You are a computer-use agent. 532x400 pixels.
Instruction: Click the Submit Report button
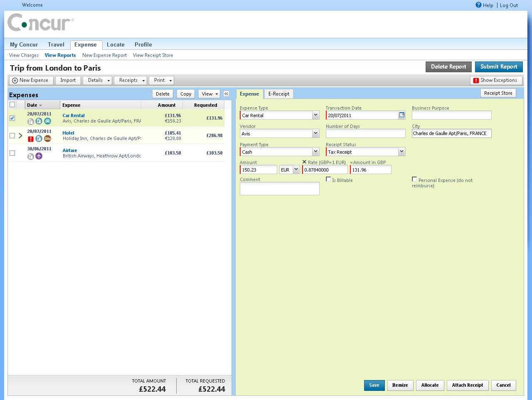pyautogui.click(x=498, y=67)
